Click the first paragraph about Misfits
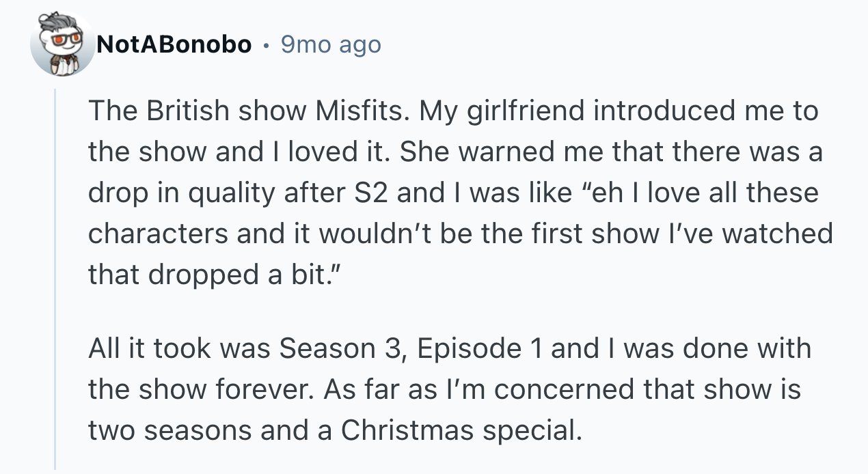Image resolution: width=868 pixels, height=474 pixels. pyautogui.click(x=451, y=193)
